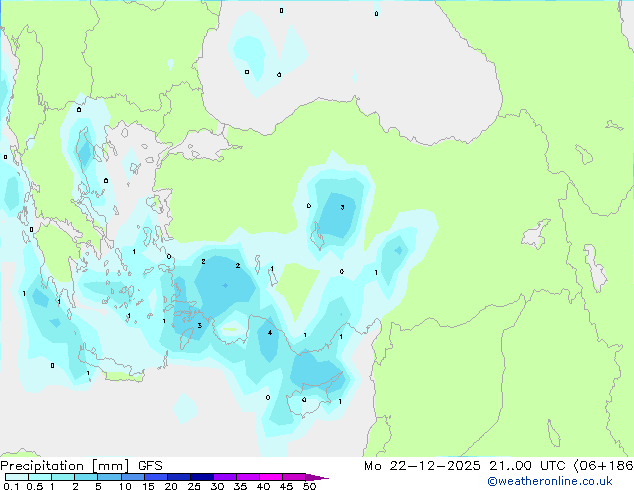Choose the 2–5 mm legend swatch
The image size is (634, 490).
click(x=86, y=477)
